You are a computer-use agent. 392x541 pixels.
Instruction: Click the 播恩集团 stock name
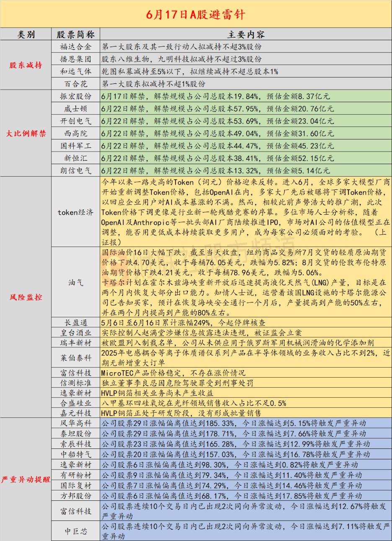[76, 59]
